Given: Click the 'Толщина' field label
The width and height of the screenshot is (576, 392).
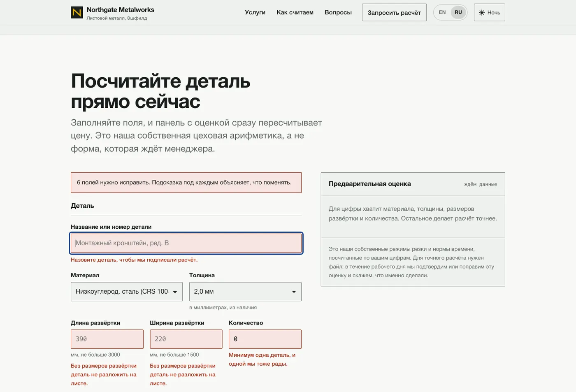Looking at the screenshot, I should (x=202, y=275).
